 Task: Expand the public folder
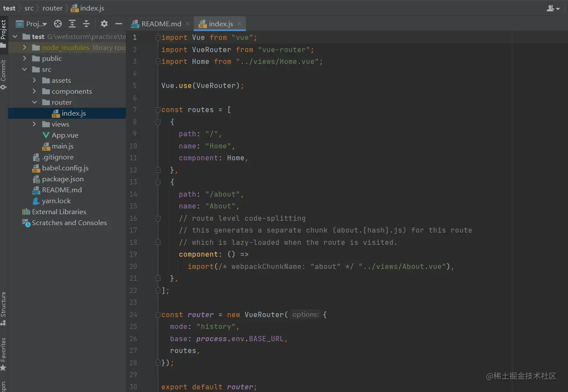pyautogui.click(x=25, y=59)
